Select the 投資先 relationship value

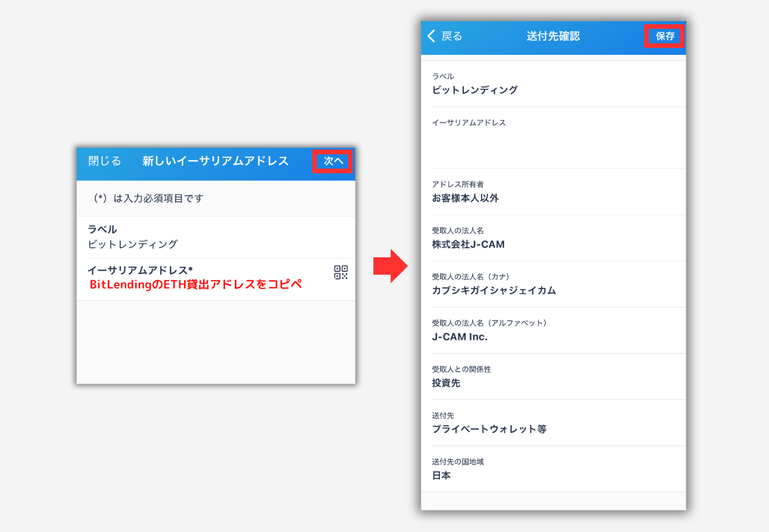tap(446, 383)
